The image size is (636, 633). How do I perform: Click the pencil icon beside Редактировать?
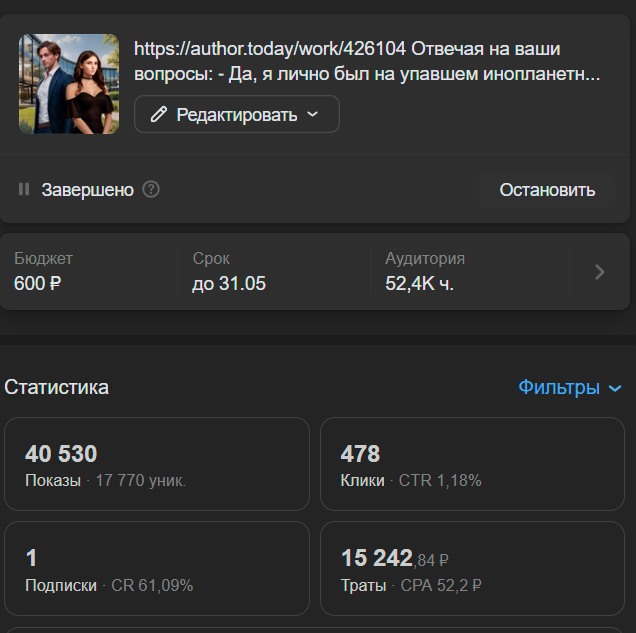coord(158,115)
